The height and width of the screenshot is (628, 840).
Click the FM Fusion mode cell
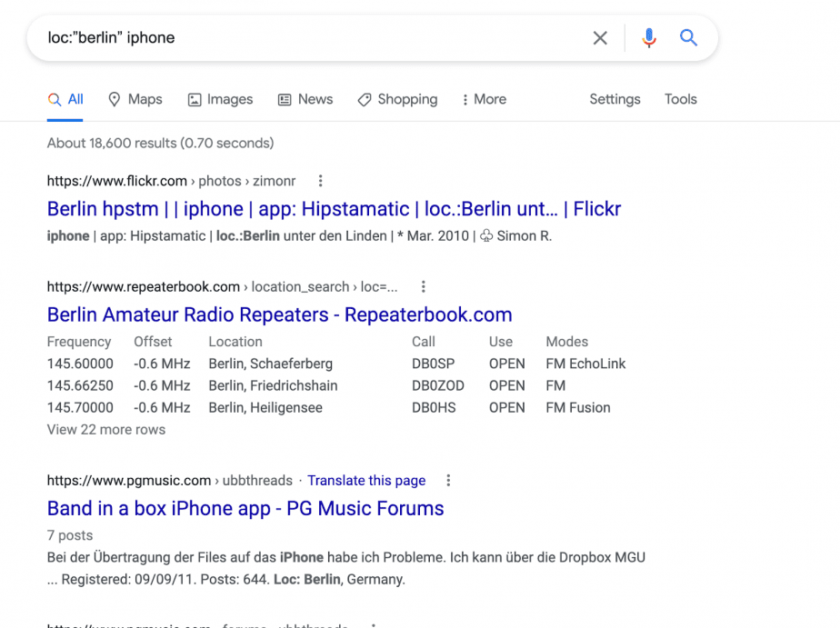[578, 408]
